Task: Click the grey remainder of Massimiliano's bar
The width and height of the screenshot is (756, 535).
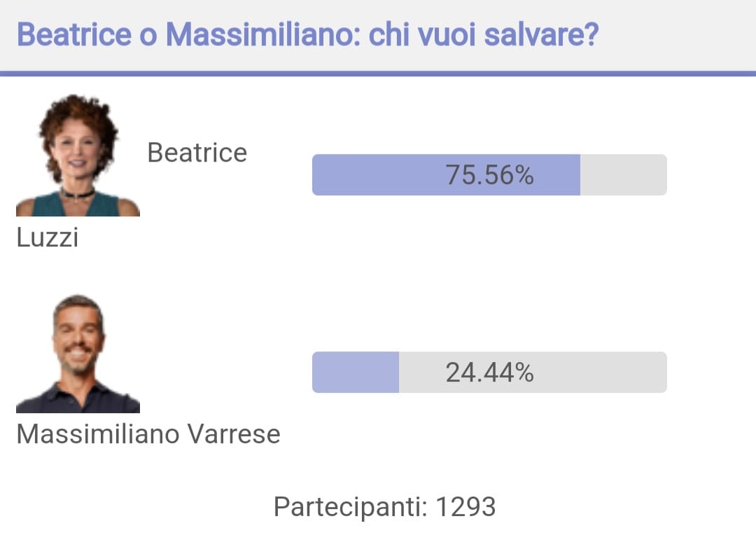Action: click(x=533, y=372)
